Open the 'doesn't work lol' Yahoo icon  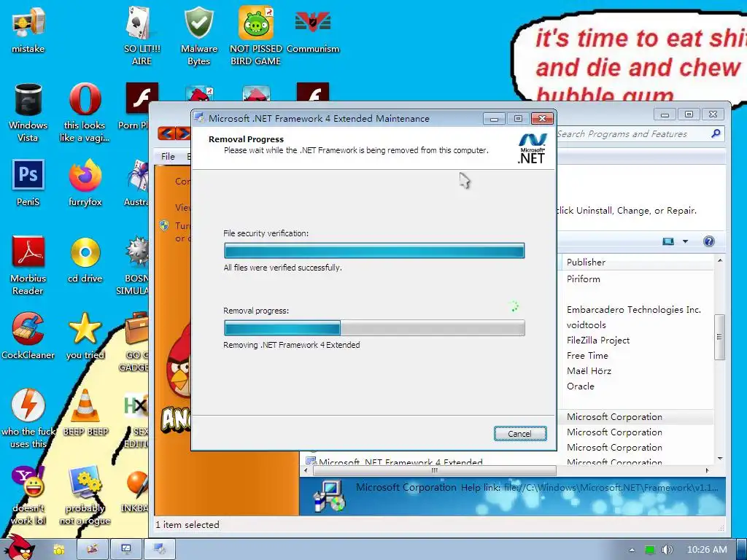(x=28, y=495)
